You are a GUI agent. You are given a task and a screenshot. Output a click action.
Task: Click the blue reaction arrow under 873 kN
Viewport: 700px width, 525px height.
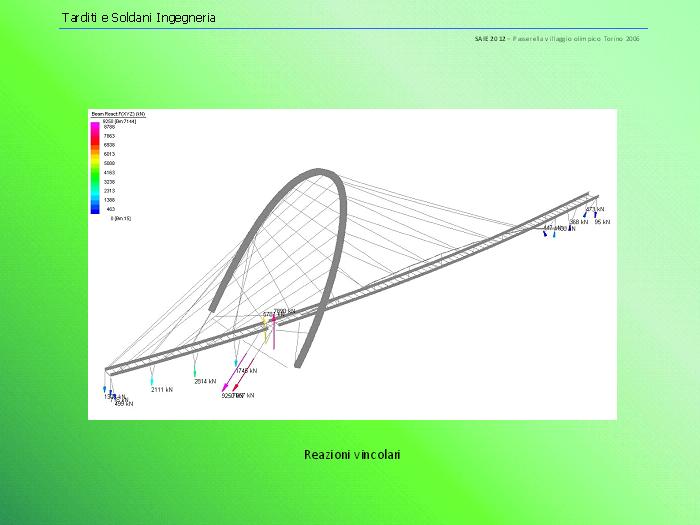tap(586, 214)
